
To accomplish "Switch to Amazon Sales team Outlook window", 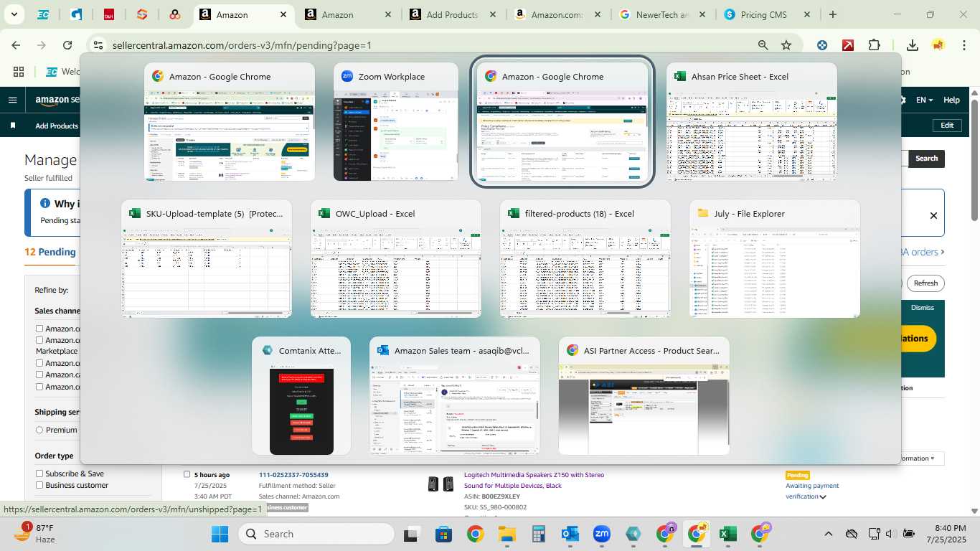I will [x=455, y=396].
